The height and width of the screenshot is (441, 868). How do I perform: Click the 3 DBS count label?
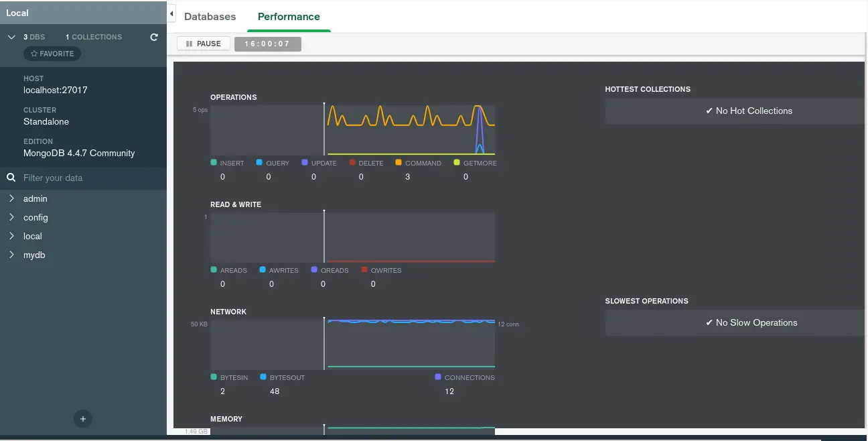(34, 37)
